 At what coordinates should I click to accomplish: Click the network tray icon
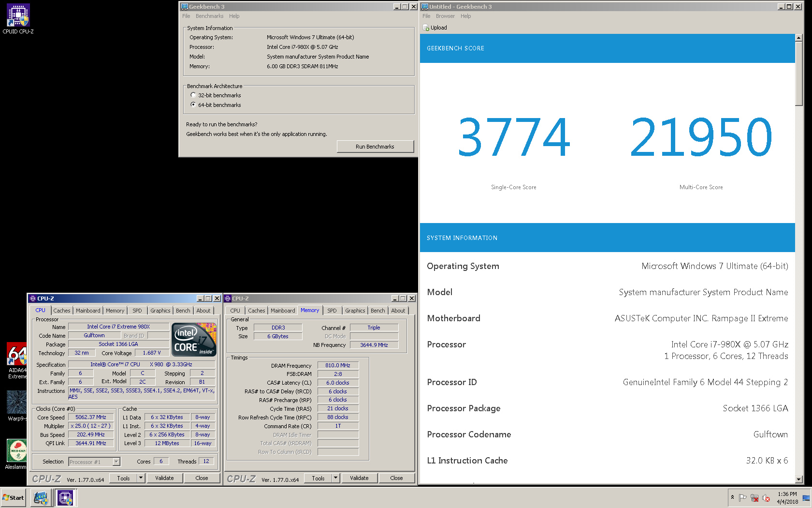754,498
